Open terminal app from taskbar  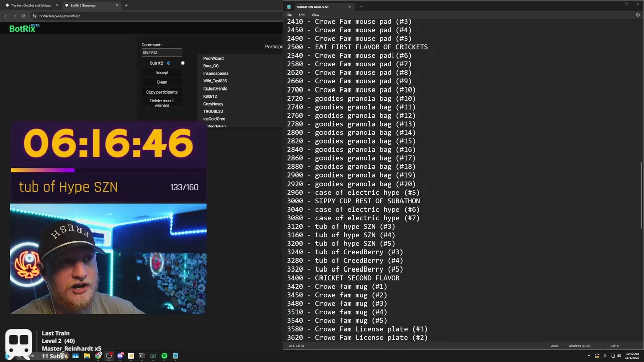pyautogui.click(x=142, y=356)
